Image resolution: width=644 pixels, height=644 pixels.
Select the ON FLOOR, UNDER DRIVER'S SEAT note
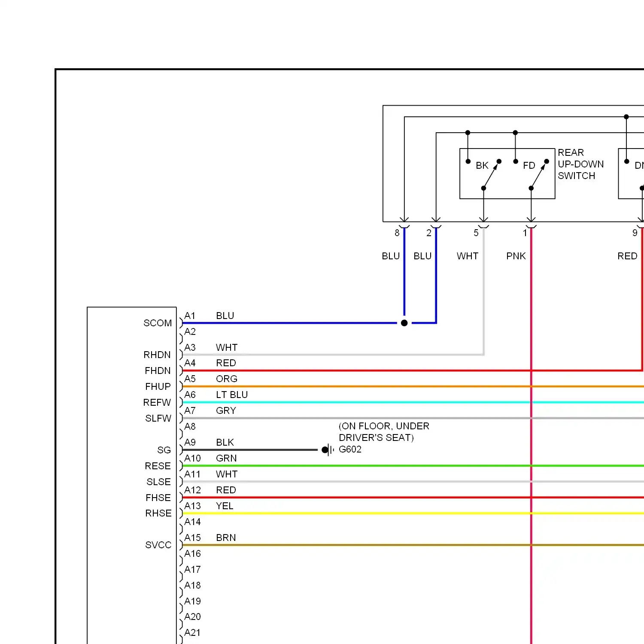point(384,431)
